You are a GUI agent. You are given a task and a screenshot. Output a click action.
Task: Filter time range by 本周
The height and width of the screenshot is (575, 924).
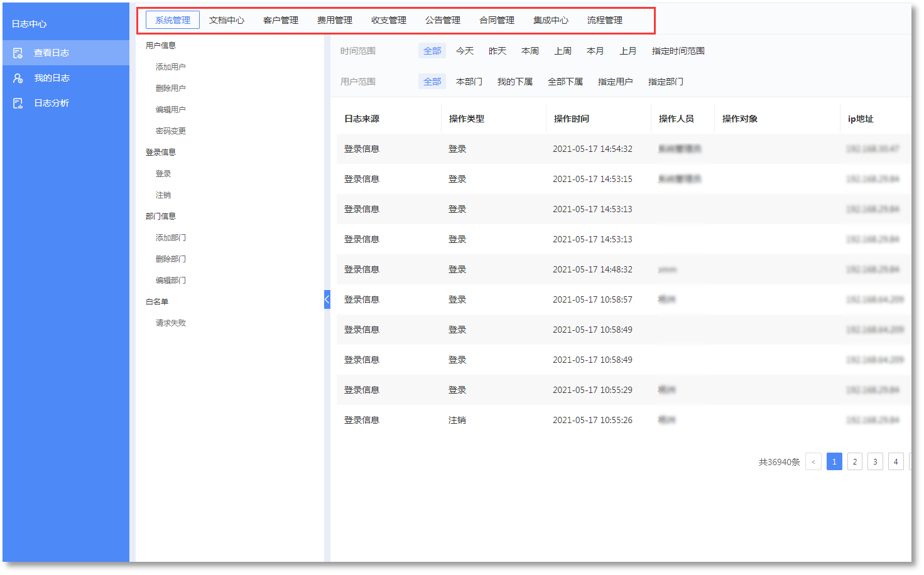point(530,51)
